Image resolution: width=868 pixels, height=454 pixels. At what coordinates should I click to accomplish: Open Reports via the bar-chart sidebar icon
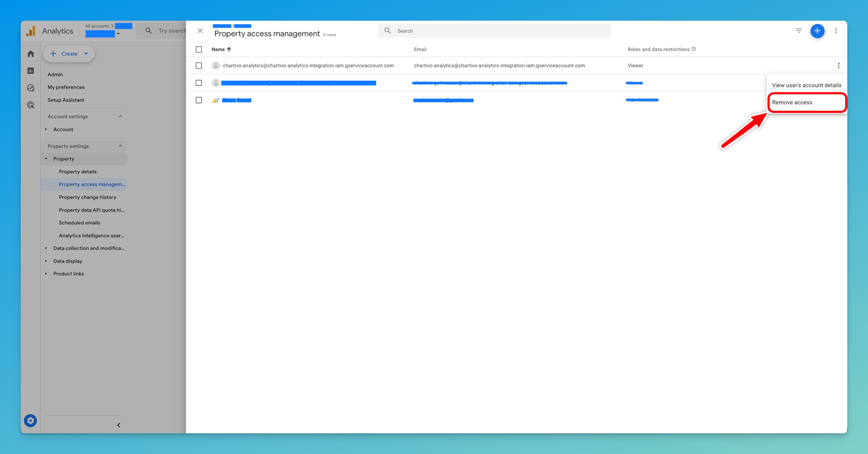tap(30, 71)
